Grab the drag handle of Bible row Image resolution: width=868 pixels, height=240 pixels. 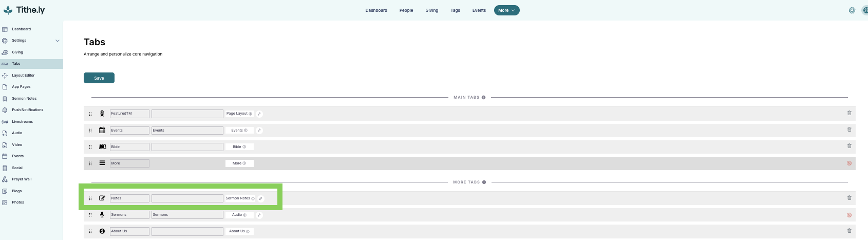[x=90, y=147]
